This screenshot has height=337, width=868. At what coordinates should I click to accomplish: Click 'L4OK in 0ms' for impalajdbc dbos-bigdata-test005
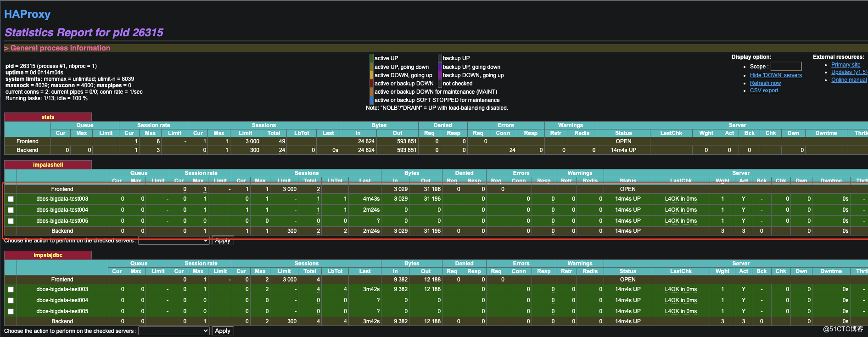(681, 311)
